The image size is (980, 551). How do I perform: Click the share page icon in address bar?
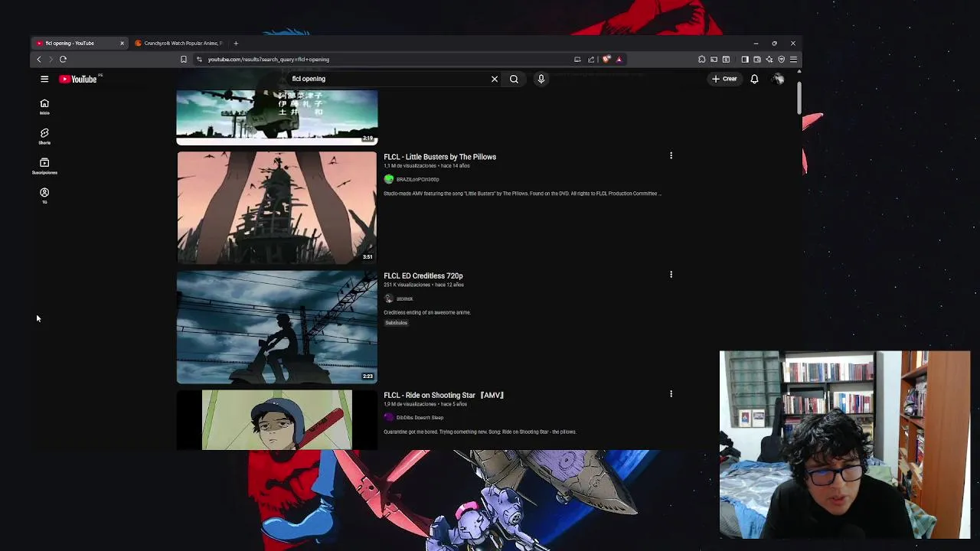pyautogui.click(x=591, y=59)
